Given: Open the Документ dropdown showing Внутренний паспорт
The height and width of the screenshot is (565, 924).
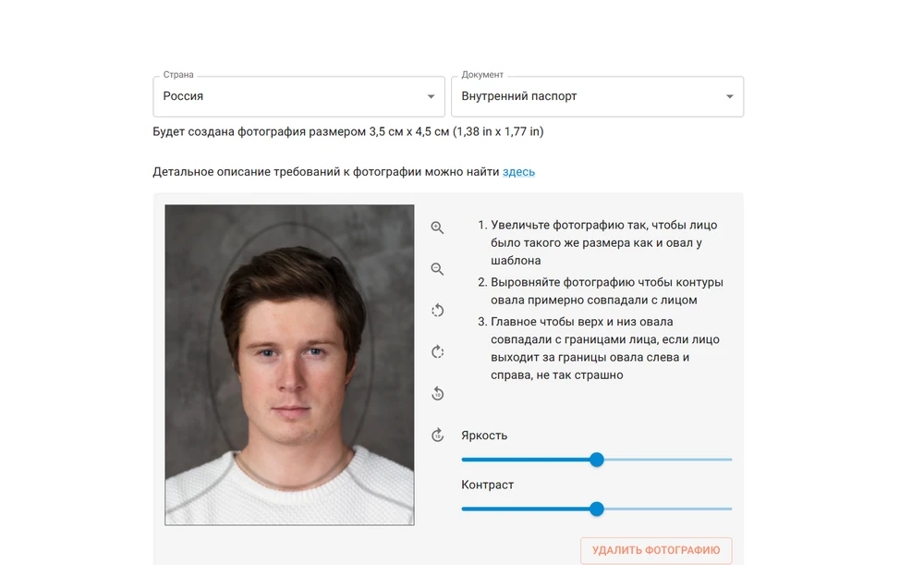Looking at the screenshot, I should tap(597, 96).
